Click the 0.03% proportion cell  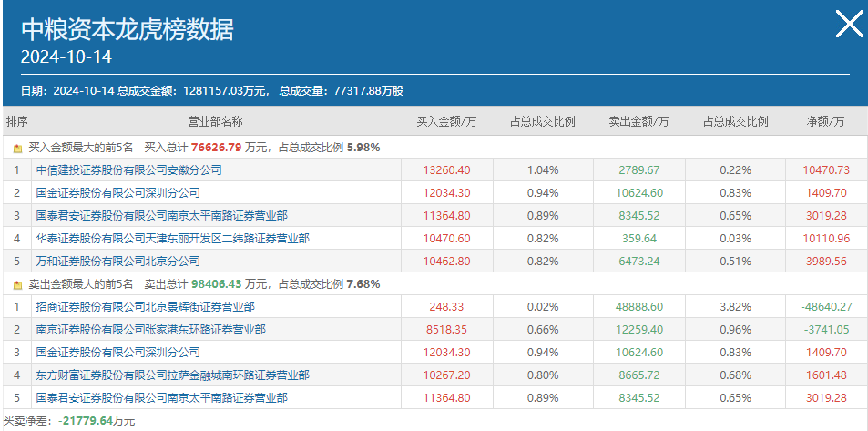735,238
